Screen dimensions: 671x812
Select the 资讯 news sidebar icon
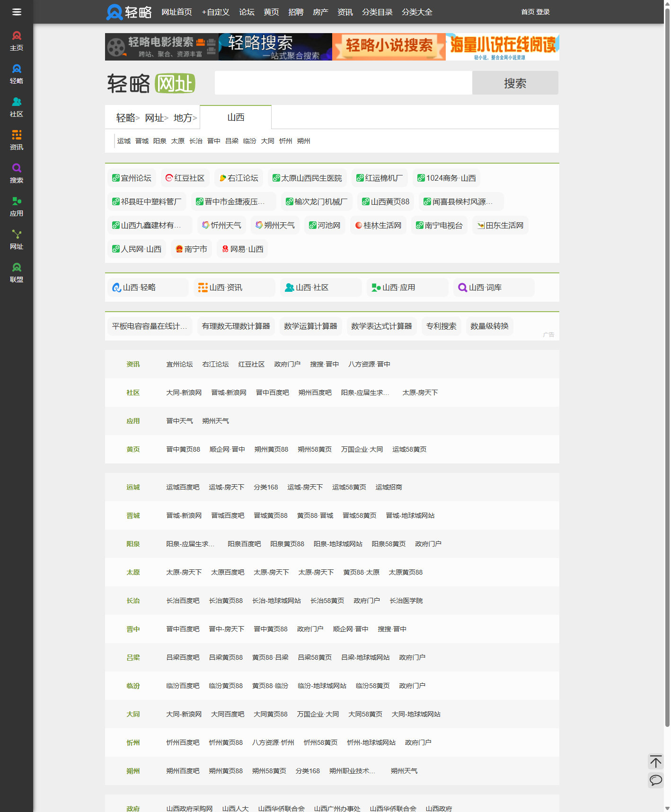17,140
